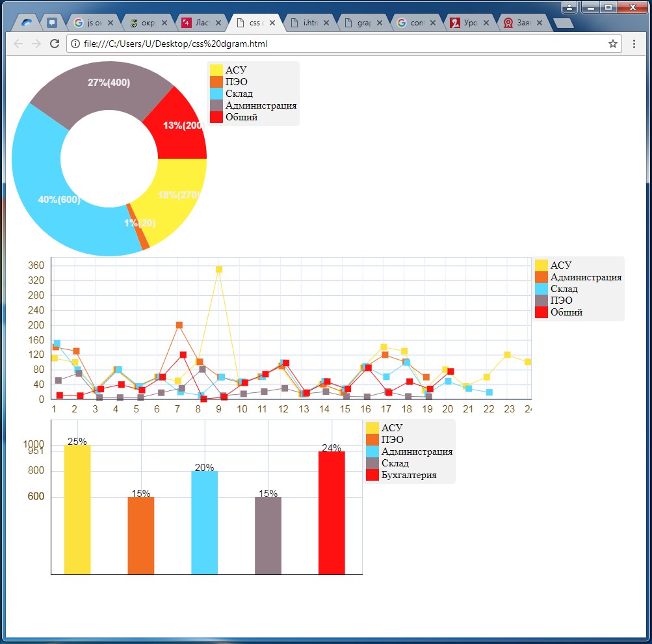This screenshot has width=652, height=644.
Task: Click yellow АСУ swatch in donut chart legend
Action: point(216,70)
